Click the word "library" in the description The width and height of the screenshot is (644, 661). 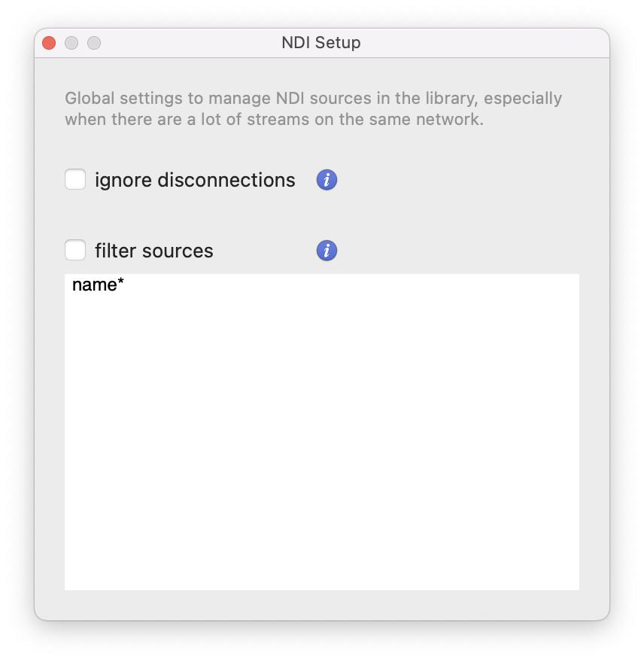(442, 99)
